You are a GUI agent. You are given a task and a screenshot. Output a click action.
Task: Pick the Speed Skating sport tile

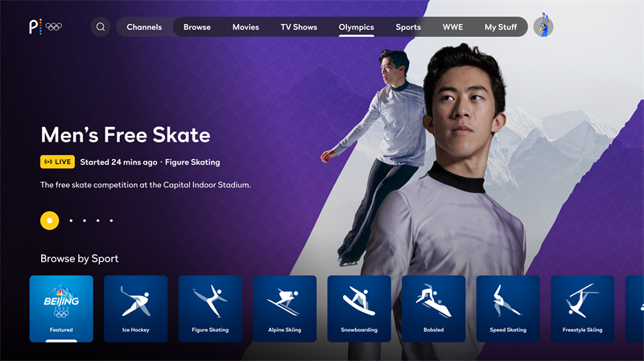(508, 309)
